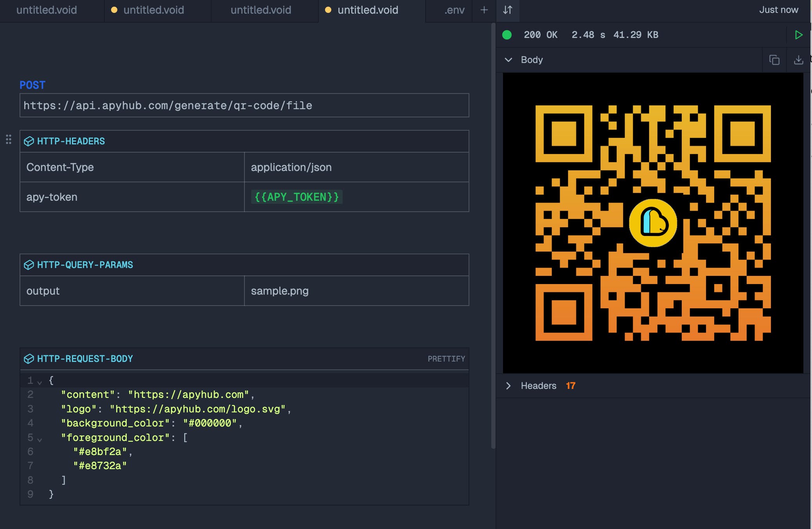Screen dimensions: 812x529
Task: Add a new tab with plus icon
Action: [x=484, y=10]
